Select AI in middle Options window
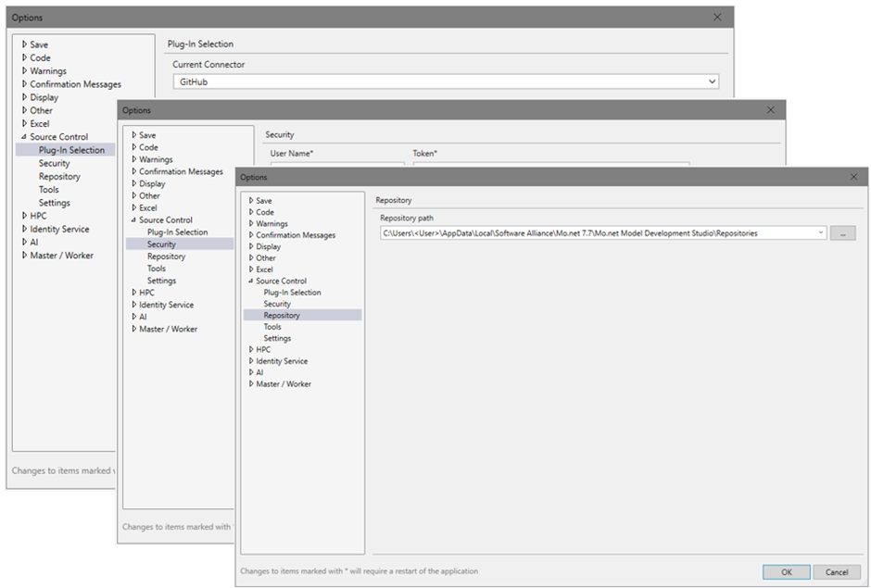Screen dimensions: 871x588 pyautogui.click(x=143, y=317)
